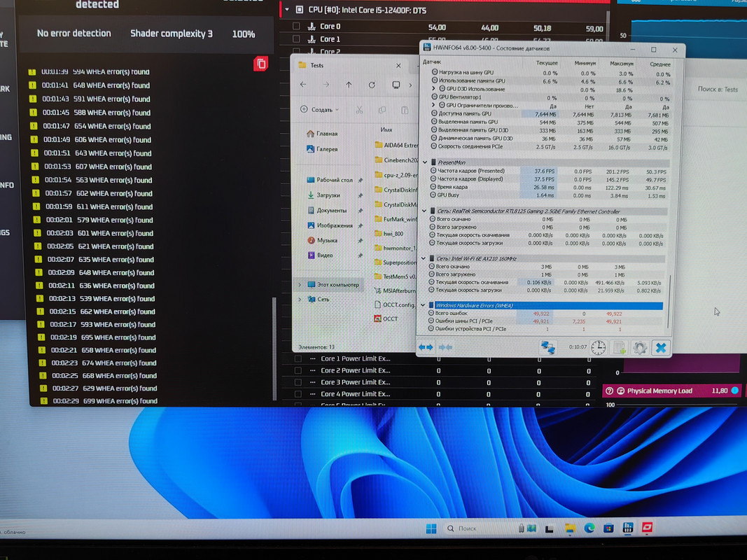The height and width of the screenshot is (560, 747).
Task: Launch Microsoft Edge from the taskbar
Action: pyautogui.click(x=589, y=528)
